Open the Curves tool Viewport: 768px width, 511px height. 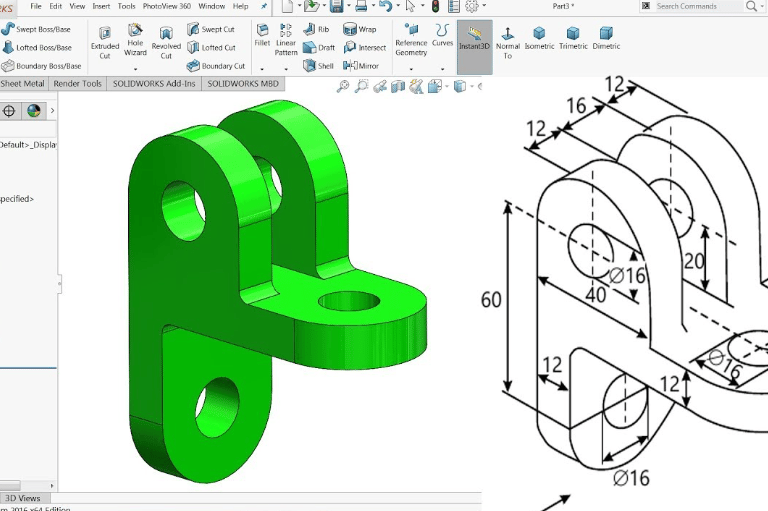pos(442,35)
